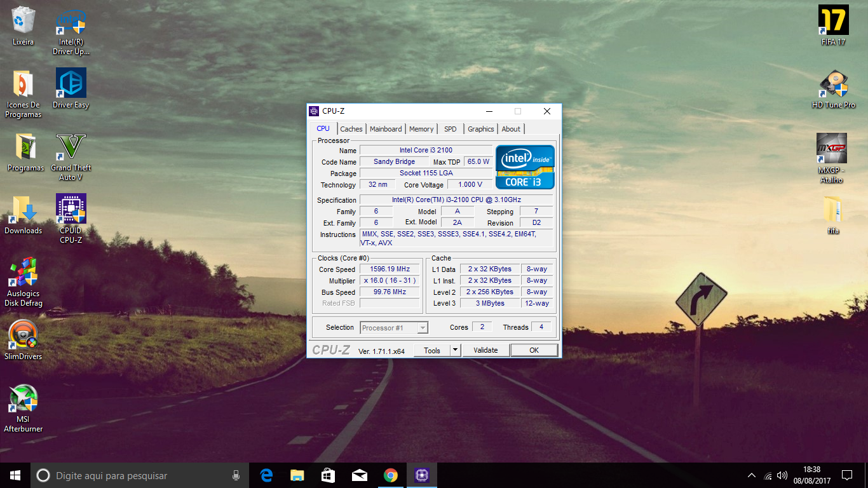Open the Mail app from taskbar

coord(359,475)
